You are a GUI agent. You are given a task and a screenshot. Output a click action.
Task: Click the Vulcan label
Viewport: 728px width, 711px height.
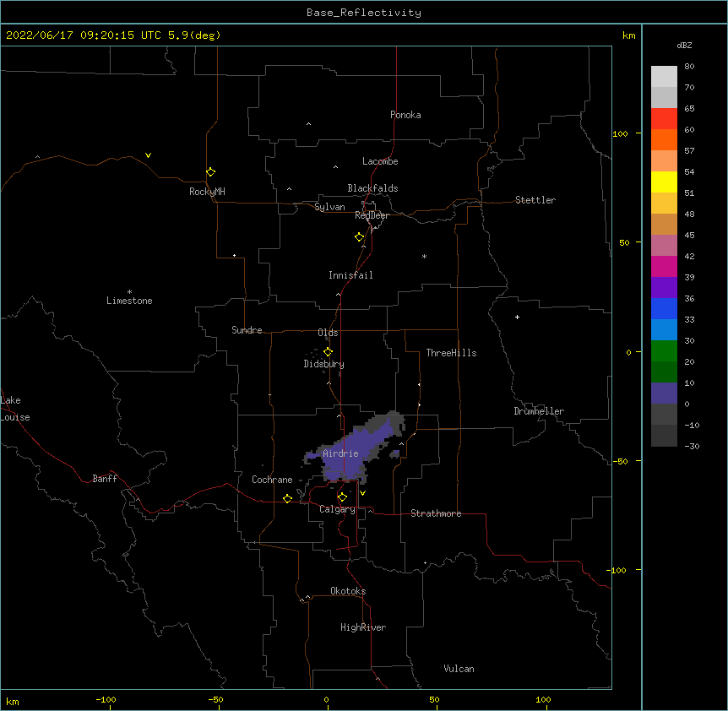[459, 669]
